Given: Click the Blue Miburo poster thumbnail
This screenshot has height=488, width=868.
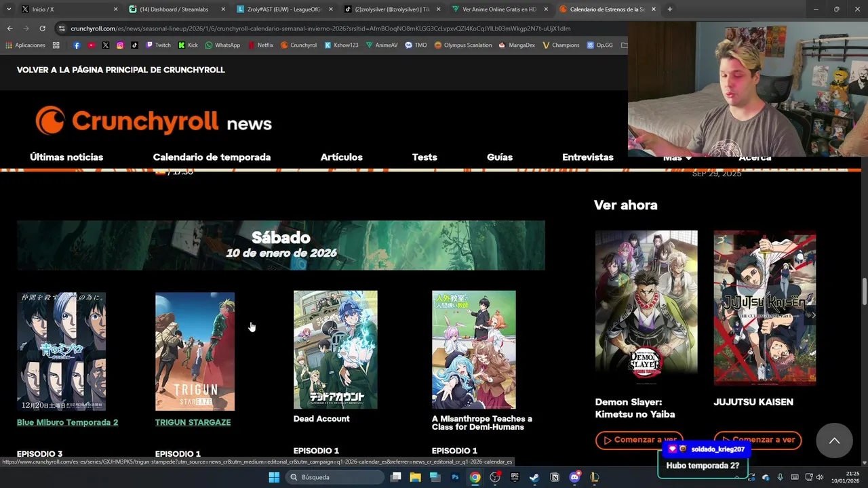Looking at the screenshot, I should pos(61,351).
